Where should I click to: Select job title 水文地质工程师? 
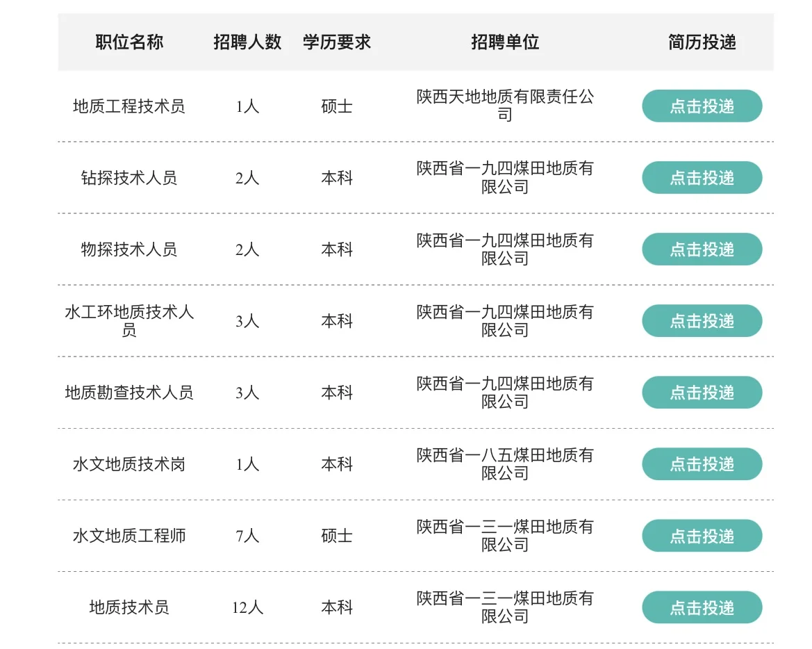pyautogui.click(x=129, y=536)
